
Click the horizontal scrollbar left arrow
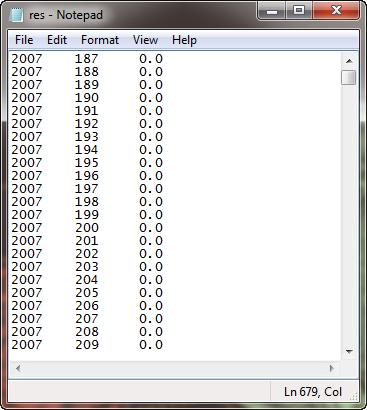(18, 368)
